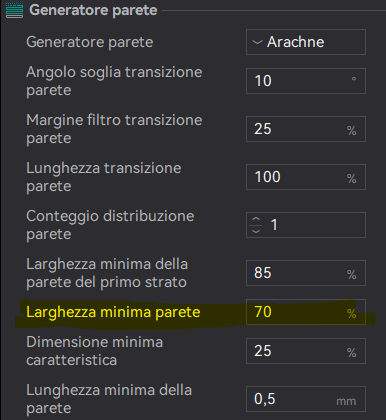Image resolution: width=386 pixels, height=420 pixels.
Task: Increase Conteggio distribuzione parete with the up arrow
Action: 256,219
